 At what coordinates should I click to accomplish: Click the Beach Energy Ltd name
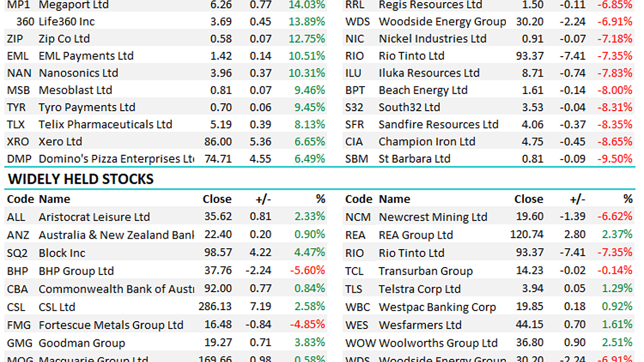(x=423, y=90)
